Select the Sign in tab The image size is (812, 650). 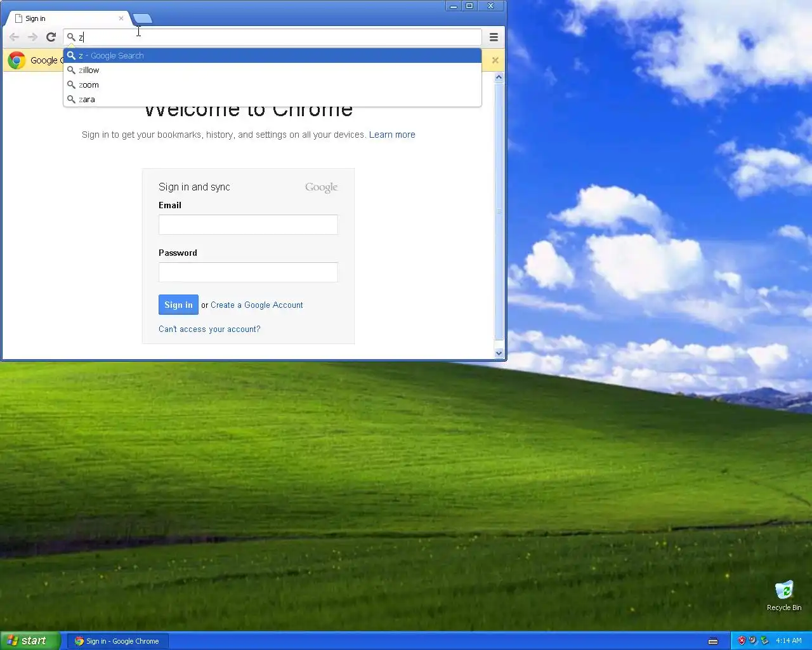(x=66, y=18)
